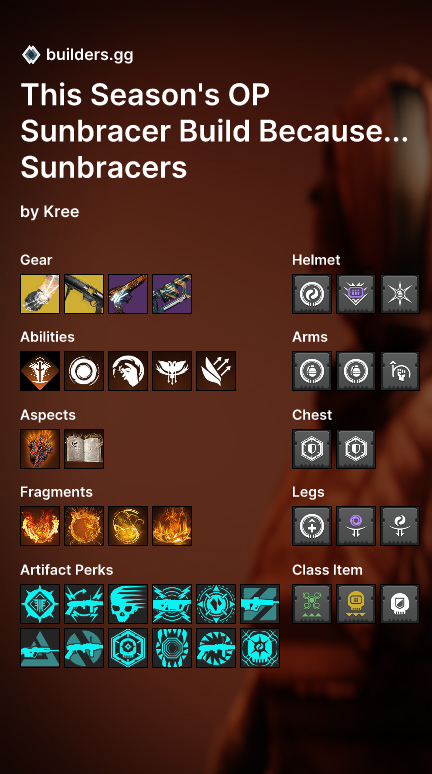Click the Sunbracers exotic gauntlets gear icon

pos(40,294)
